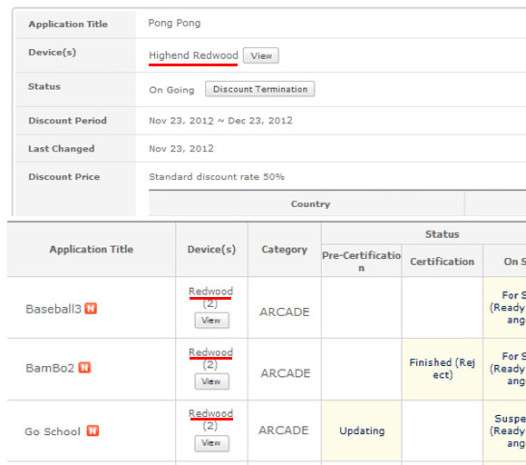This screenshot has width=526, height=465.
Task: Click Redwood link in Baseball3 row
Action: [211, 291]
